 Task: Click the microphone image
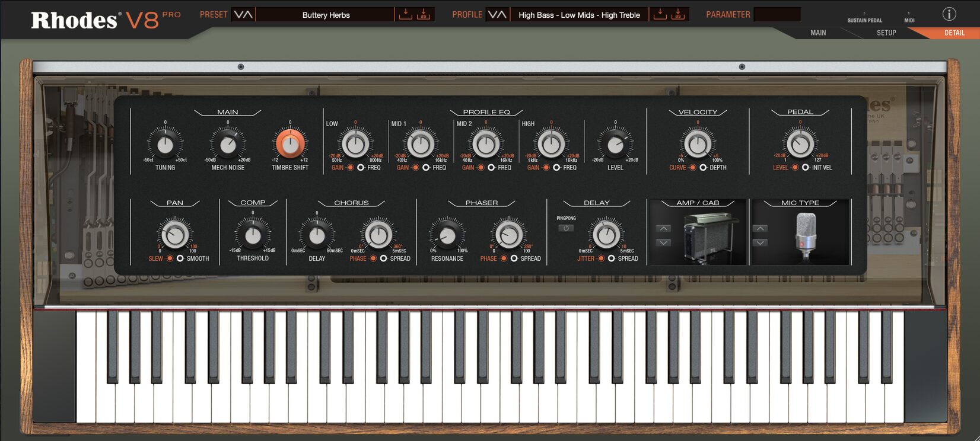click(806, 235)
